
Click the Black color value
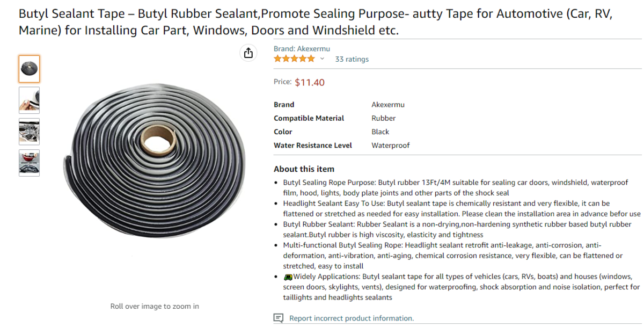click(x=380, y=132)
